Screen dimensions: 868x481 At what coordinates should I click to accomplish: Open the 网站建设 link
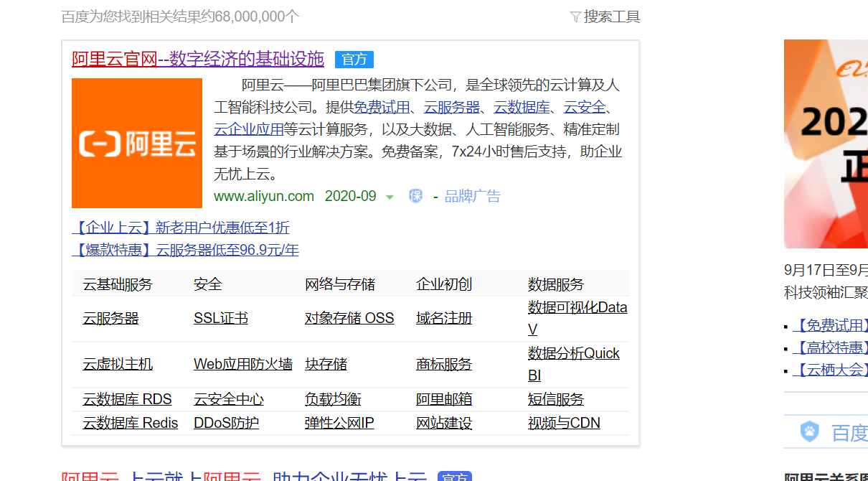coord(444,423)
